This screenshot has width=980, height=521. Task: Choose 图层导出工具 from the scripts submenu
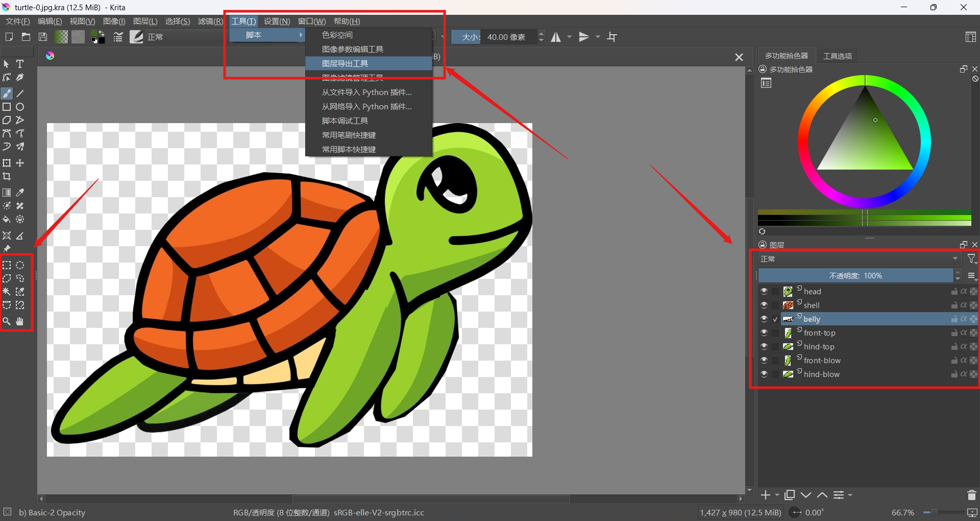[x=369, y=63]
